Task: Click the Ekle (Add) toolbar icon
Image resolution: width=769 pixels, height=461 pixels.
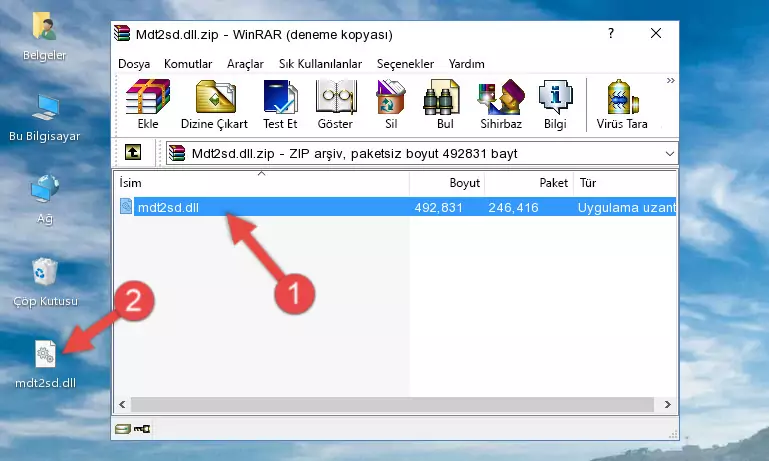Action: tap(148, 104)
